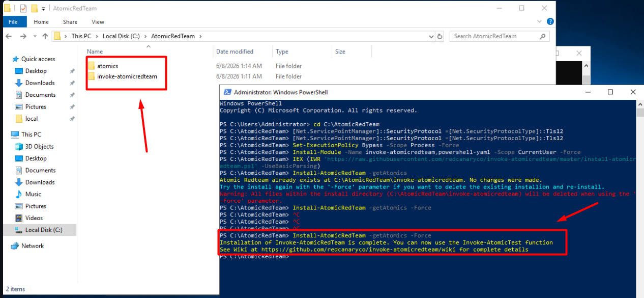Click the search magnifier icon
Viewport: 644px width, 298px height.
tap(543, 36)
